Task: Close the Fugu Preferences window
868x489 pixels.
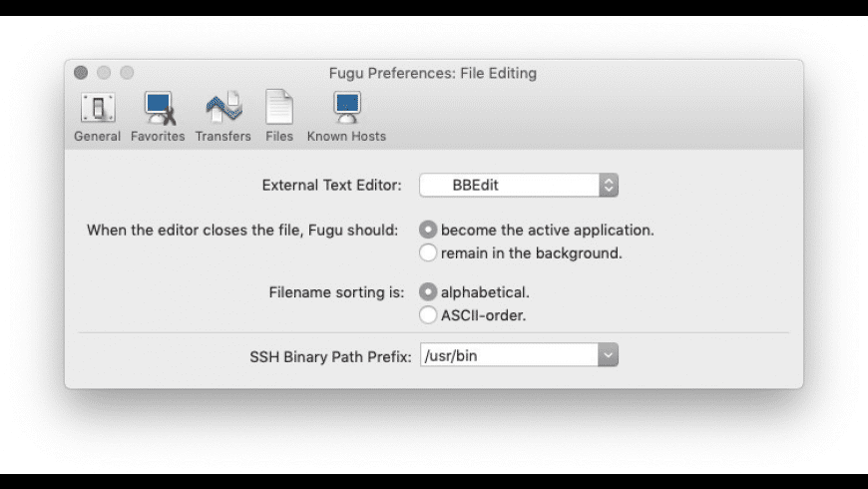Action: 81,73
